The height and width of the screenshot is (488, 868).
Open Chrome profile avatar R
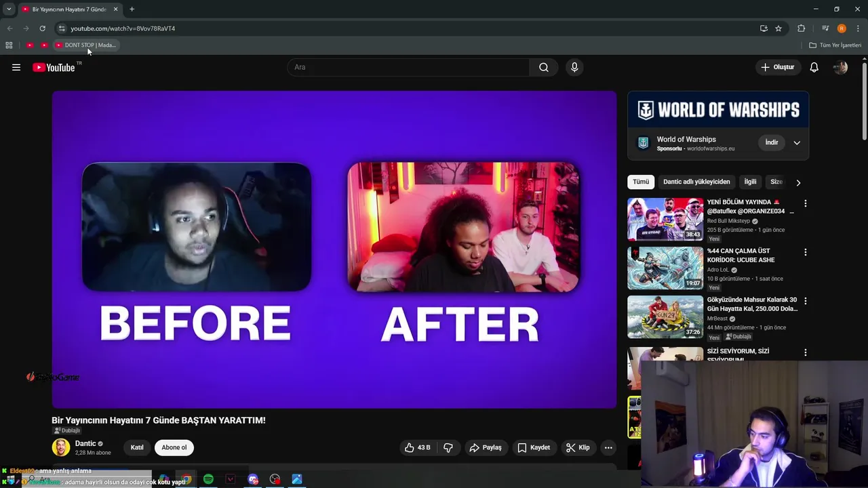(842, 28)
